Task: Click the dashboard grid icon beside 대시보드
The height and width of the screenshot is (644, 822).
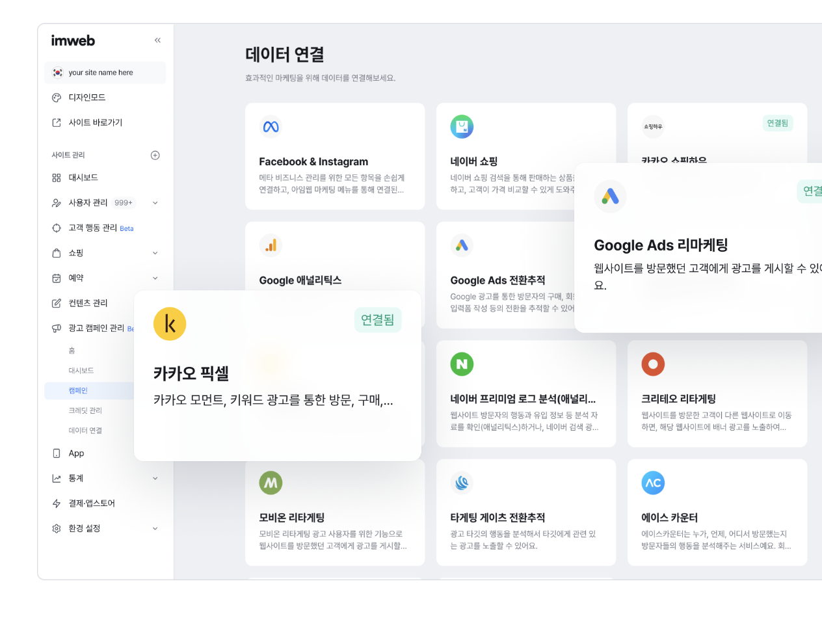Action: (x=57, y=178)
